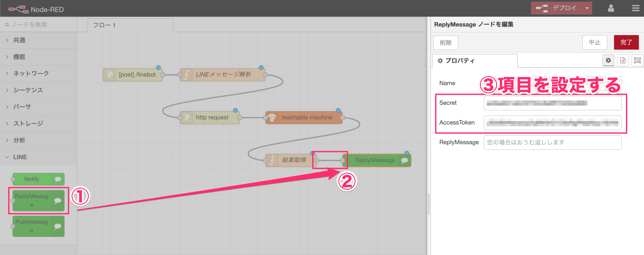Open the hamburger main menu

(x=635, y=8)
